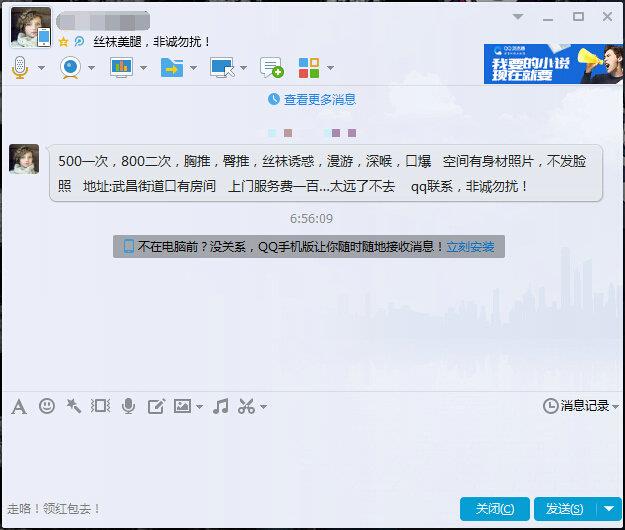
Task: Open the file transfer options arrow
Action: (194, 68)
